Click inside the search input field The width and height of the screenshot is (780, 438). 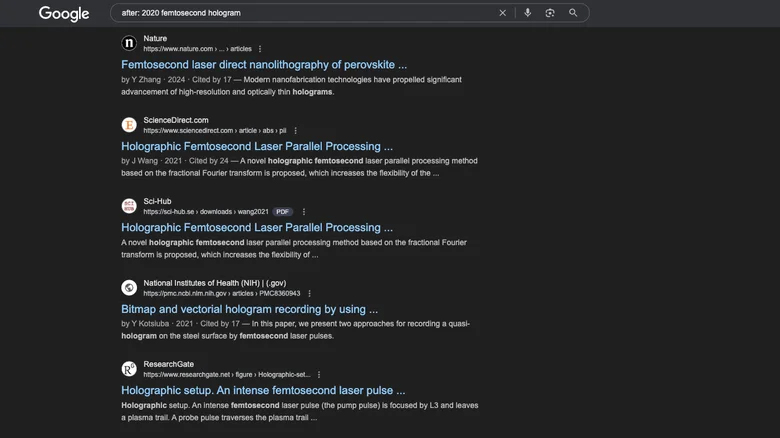(x=300, y=13)
